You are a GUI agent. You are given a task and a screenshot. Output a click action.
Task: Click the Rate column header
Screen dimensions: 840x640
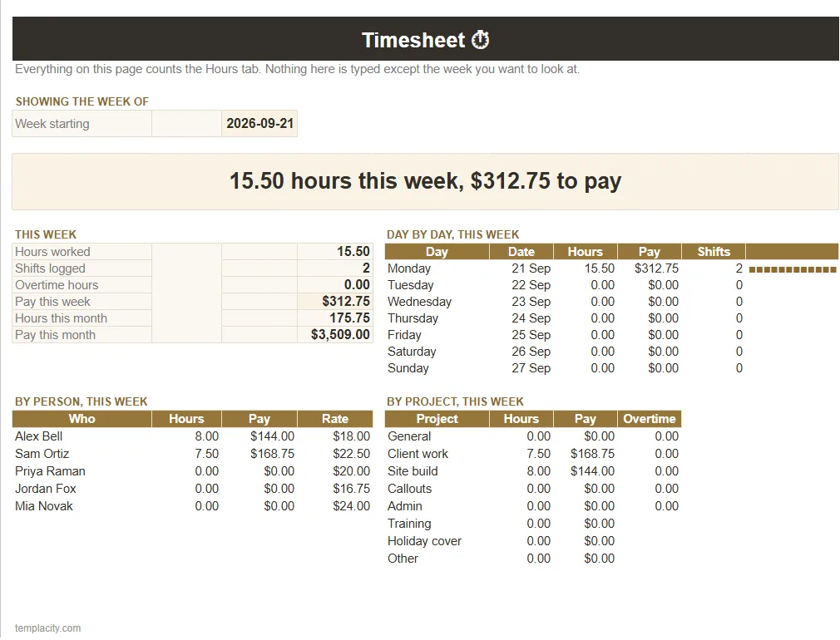335,419
